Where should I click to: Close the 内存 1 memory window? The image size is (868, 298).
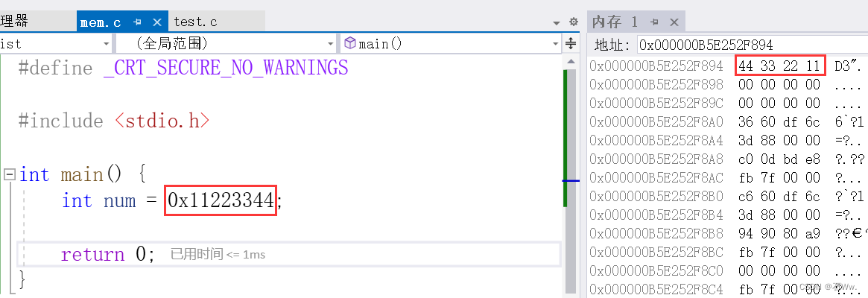[x=674, y=22]
